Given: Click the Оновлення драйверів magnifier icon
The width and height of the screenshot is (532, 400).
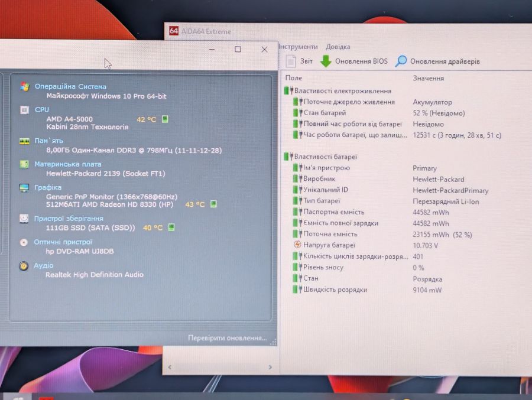Looking at the screenshot, I should point(401,61).
